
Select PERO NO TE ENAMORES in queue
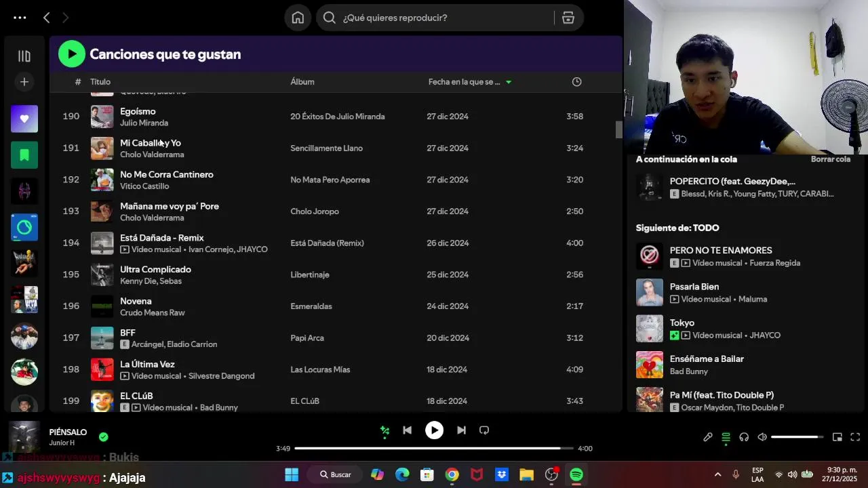[x=721, y=250]
